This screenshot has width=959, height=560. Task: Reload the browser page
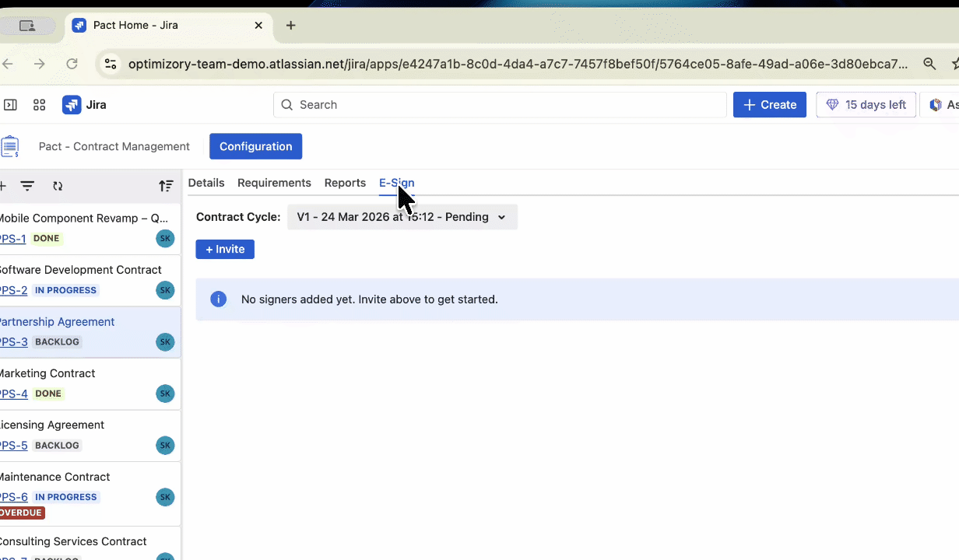(72, 64)
